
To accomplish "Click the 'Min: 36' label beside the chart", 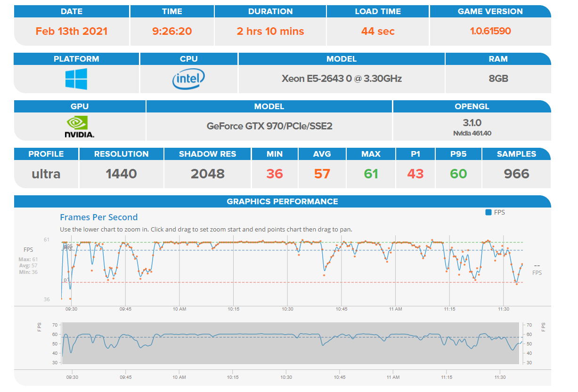I will pos(29,272).
